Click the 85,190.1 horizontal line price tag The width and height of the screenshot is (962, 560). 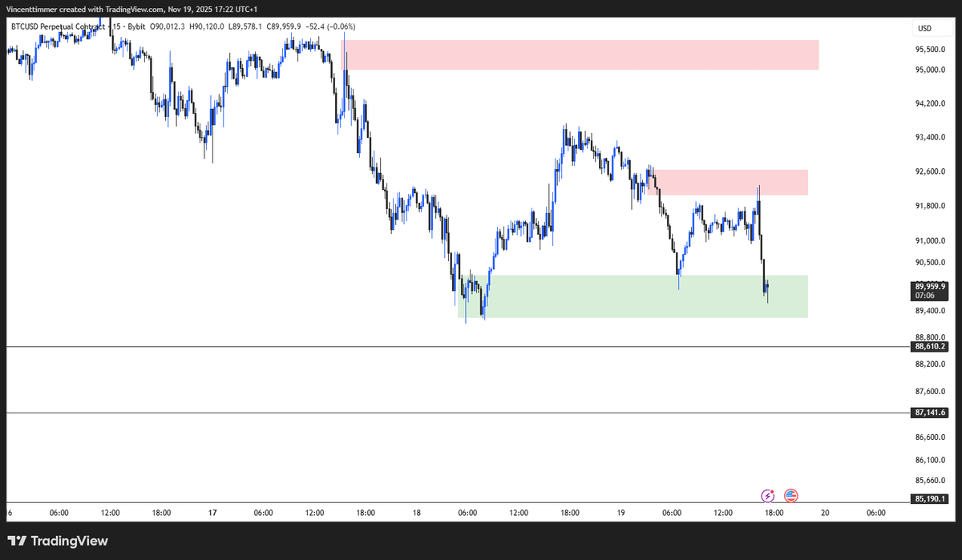coord(930,498)
